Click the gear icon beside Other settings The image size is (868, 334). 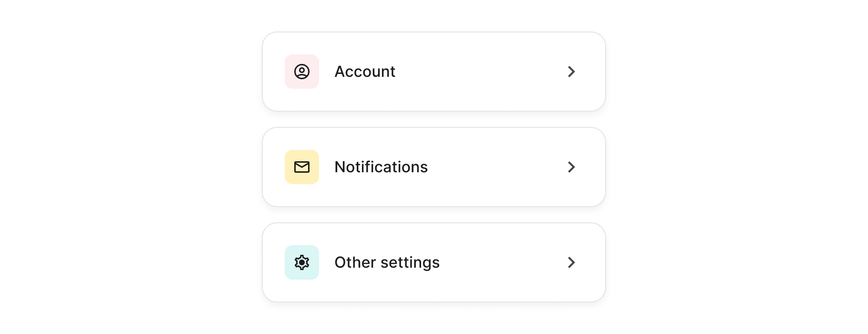coord(302,262)
